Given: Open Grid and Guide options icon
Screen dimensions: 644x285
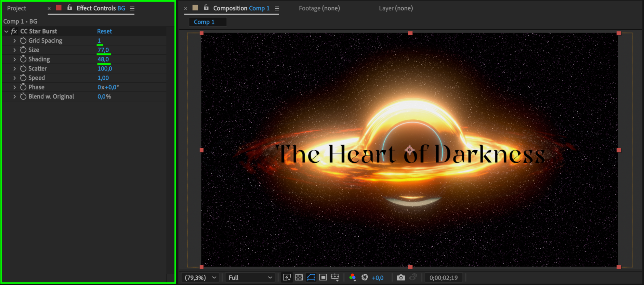Looking at the screenshot, I should [335, 277].
